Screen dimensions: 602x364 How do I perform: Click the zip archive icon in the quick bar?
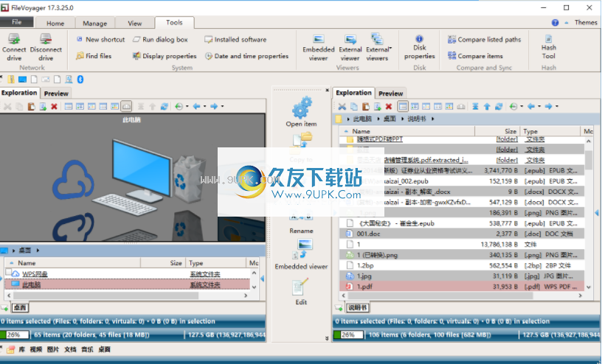pyautogui.click(x=11, y=80)
